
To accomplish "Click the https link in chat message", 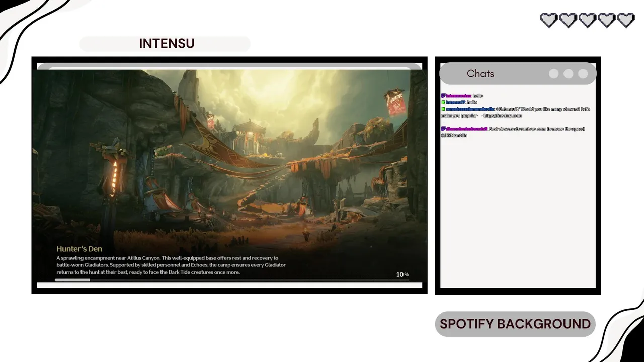I will click(502, 116).
